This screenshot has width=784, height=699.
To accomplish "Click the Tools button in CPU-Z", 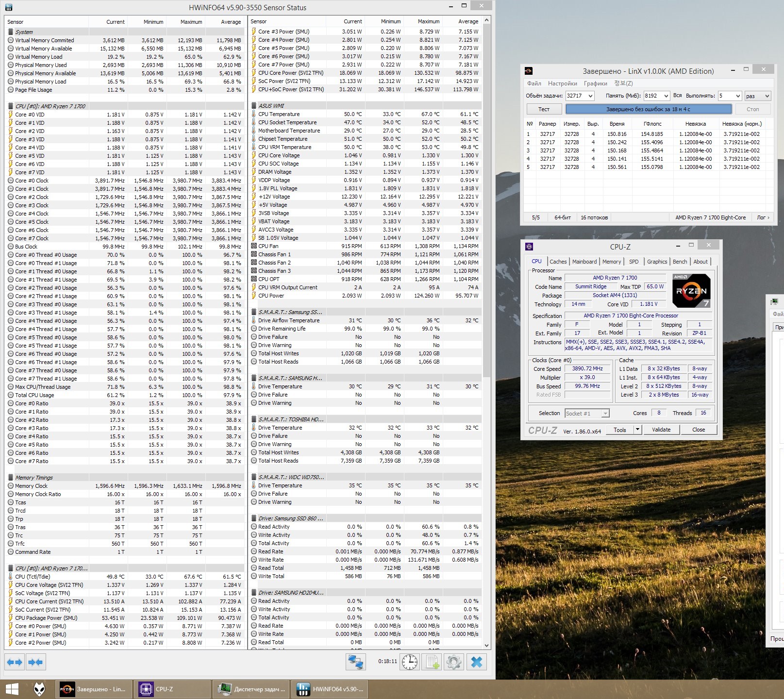I will (620, 430).
